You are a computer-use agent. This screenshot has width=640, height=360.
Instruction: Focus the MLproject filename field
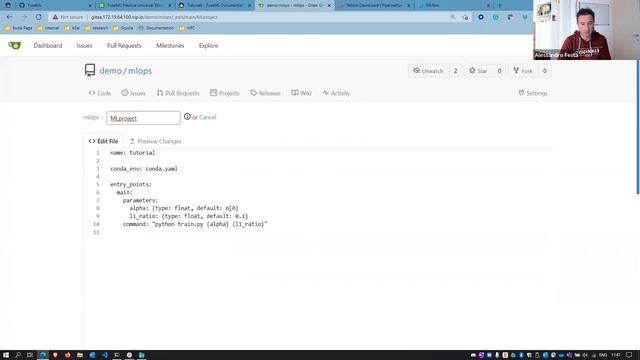click(143, 118)
